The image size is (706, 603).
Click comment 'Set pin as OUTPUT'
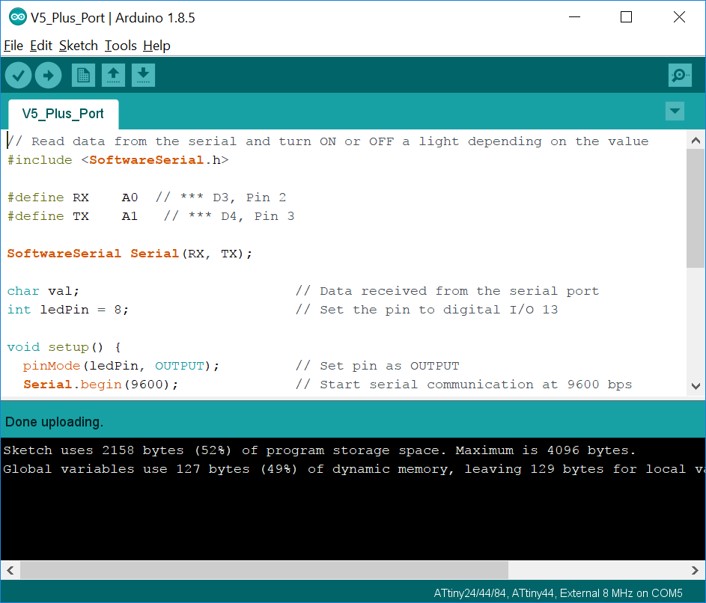pyautogui.click(x=377, y=366)
